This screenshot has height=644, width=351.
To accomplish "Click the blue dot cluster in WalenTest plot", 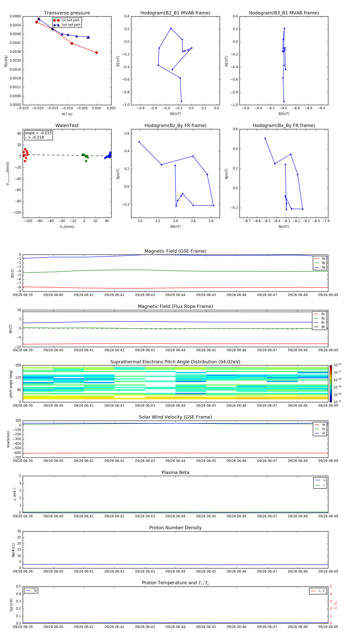I will [108, 156].
